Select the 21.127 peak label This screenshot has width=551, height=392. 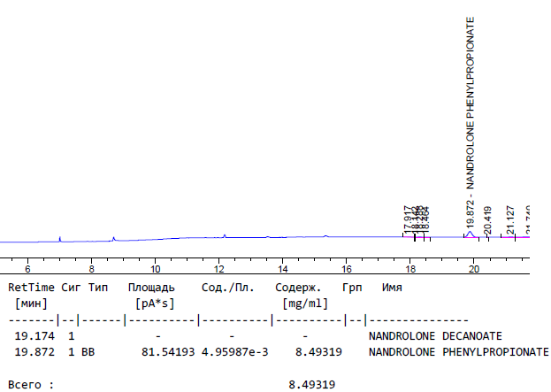[x=510, y=222]
